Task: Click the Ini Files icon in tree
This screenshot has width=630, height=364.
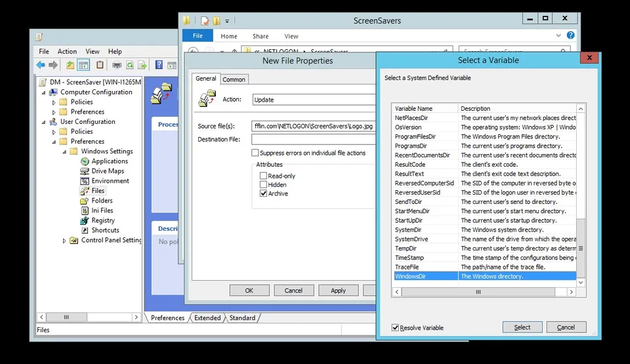Action: [85, 211]
